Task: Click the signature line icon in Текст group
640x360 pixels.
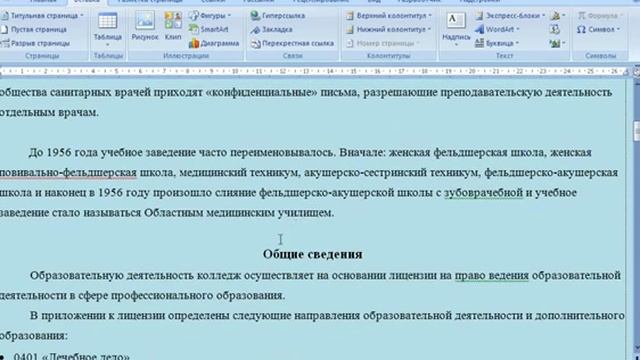Action: [x=557, y=16]
